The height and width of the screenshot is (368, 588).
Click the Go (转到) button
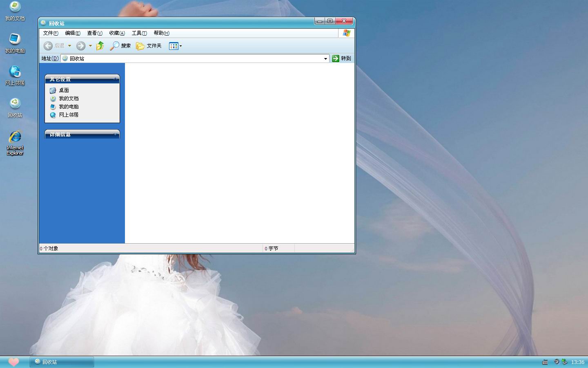341,58
